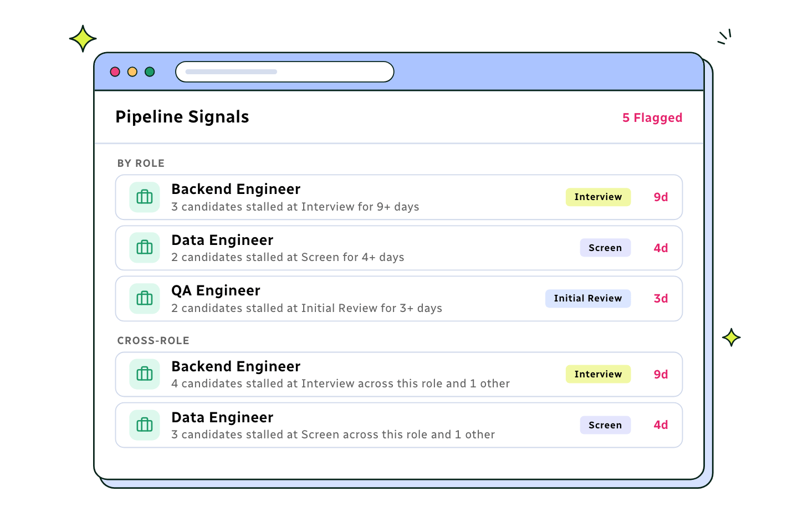
Task: Click '3 candidates stalled at Interview for 9+ days'
Action: click(x=295, y=207)
